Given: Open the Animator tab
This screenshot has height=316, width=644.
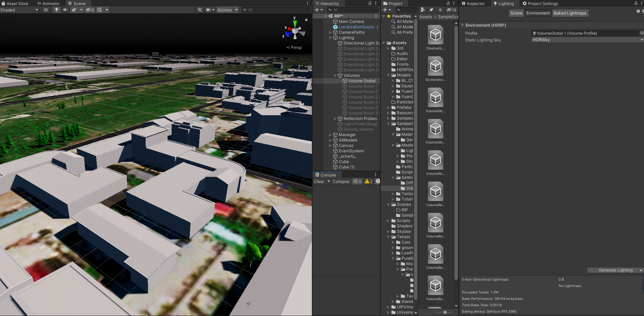Looking at the screenshot, I should coord(49,3).
